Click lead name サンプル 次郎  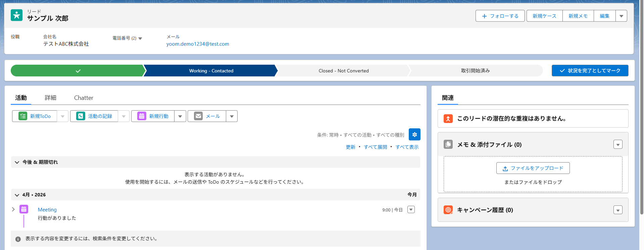click(48, 18)
